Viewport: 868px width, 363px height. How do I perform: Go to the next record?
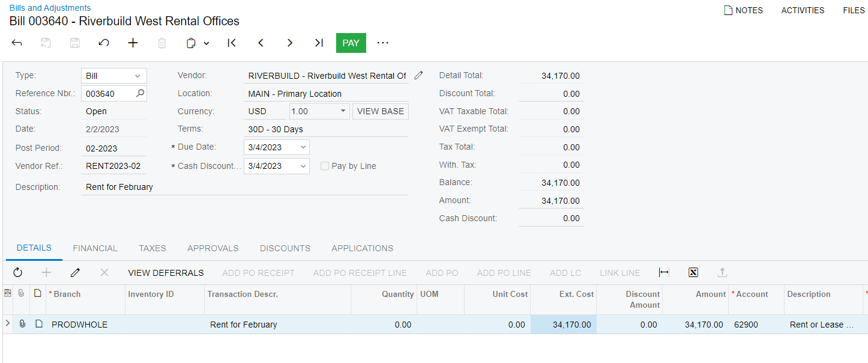click(290, 43)
